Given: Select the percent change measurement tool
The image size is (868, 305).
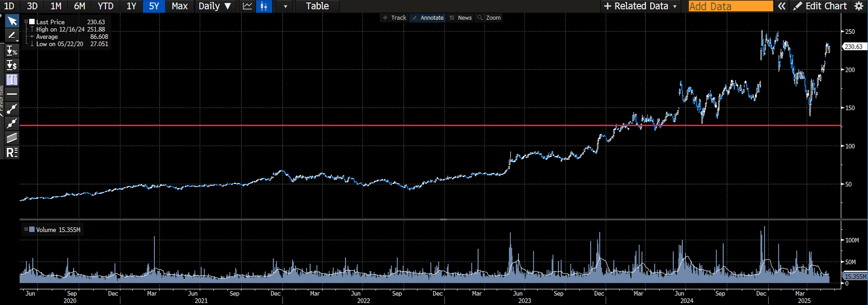Looking at the screenshot, I should pos(12,50).
